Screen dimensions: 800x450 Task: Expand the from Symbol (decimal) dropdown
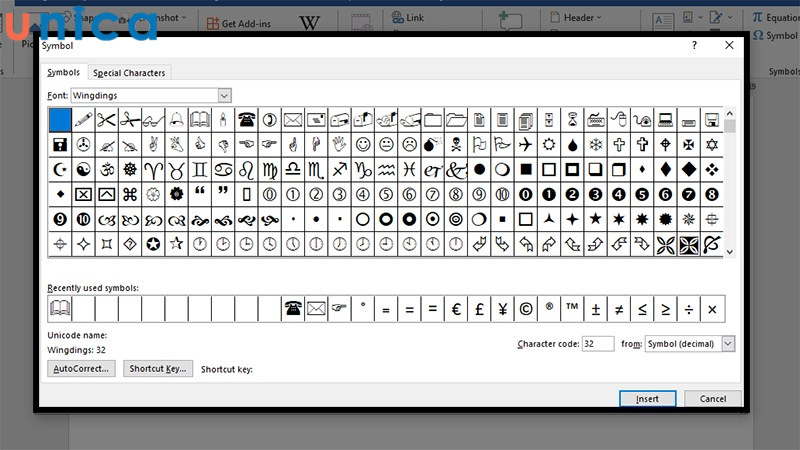[728, 344]
